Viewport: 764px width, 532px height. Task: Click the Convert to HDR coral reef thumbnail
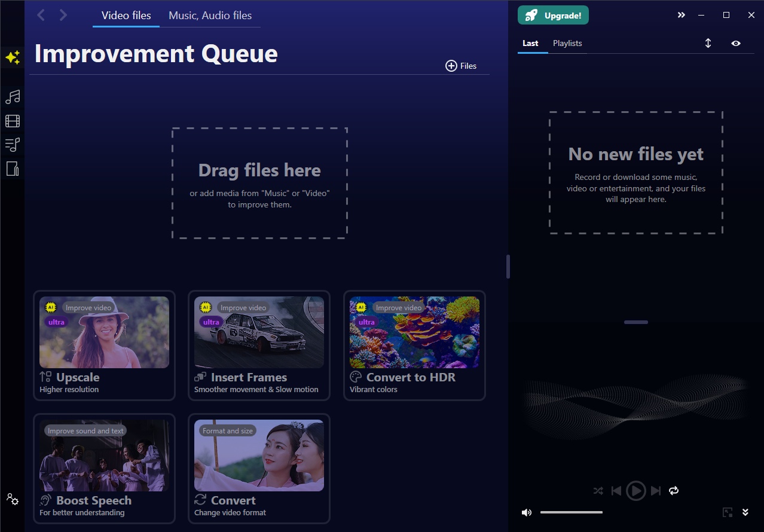pos(414,332)
